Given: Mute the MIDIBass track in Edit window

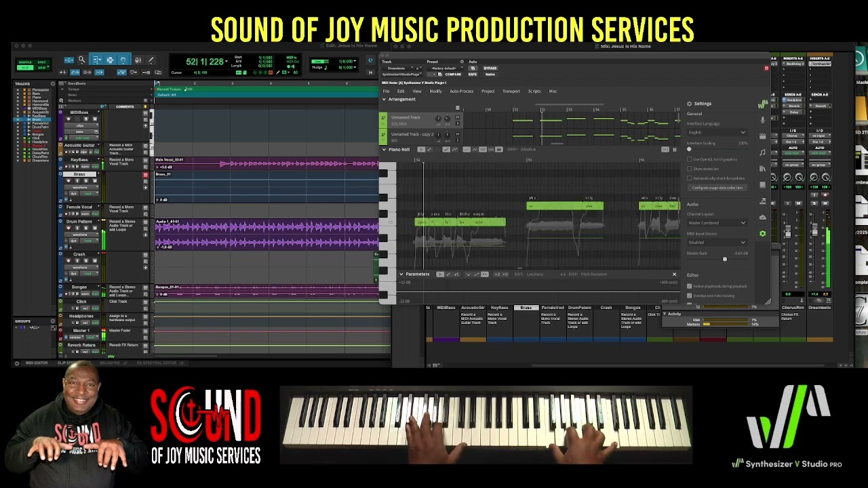Looking at the screenshot, I should 95,119.
